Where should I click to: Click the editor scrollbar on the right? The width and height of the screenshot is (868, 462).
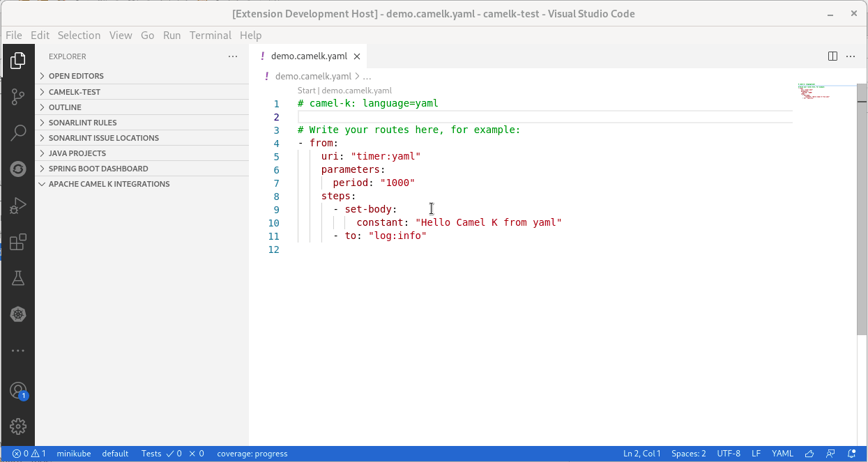pyautogui.click(x=862, y=174)
